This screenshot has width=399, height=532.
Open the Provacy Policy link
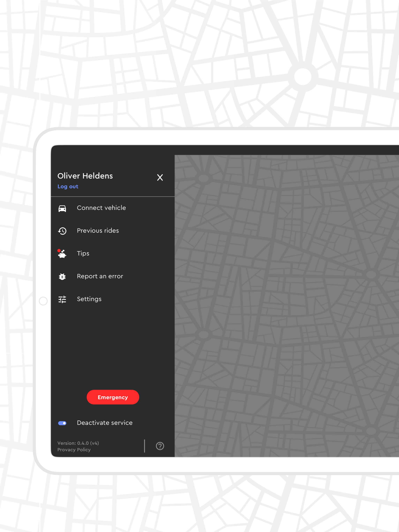tap(74, 449)
